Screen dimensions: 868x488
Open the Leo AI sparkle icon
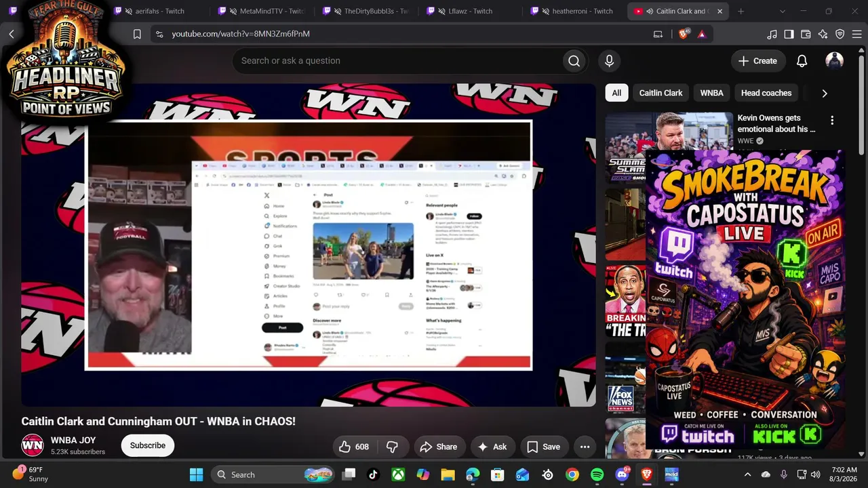click(823, 34)
